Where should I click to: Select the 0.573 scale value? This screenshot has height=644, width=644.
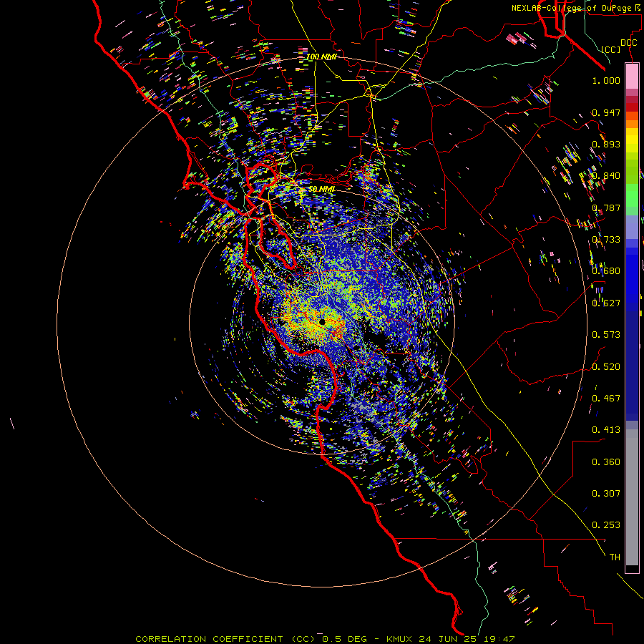pyautogui.click(x=606, y=335)
